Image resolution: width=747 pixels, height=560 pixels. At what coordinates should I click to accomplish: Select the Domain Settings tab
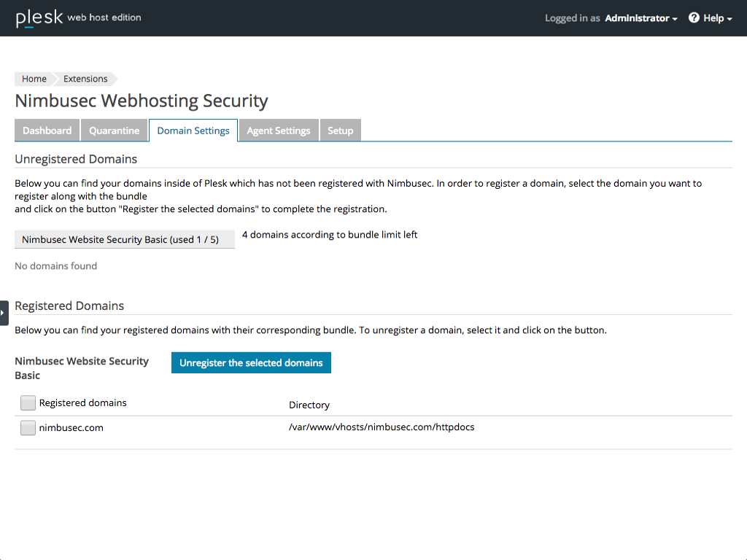pyautogui.click(x=193, y=131)
